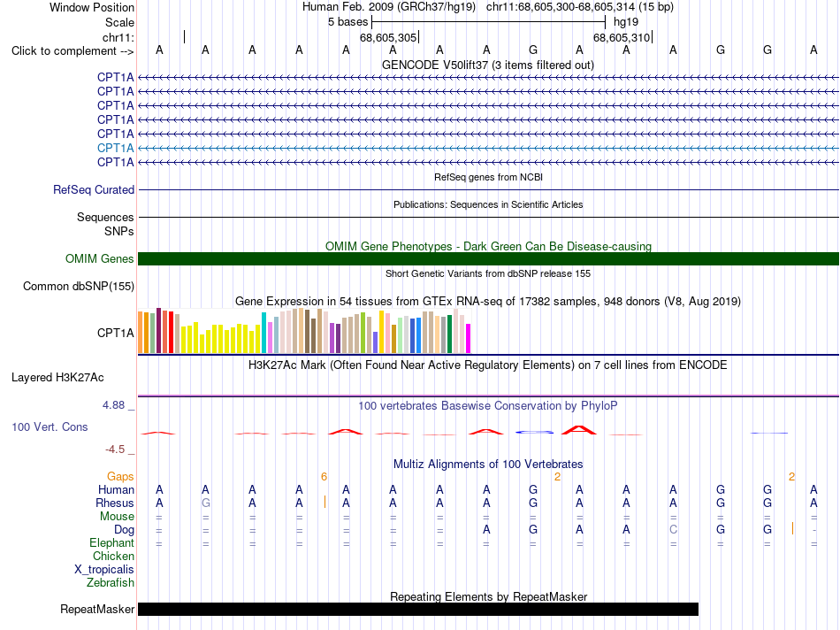Screen dimensions: 840x630
Task: Click the blue PhyloP conservation mark
Action: point(534,432)
